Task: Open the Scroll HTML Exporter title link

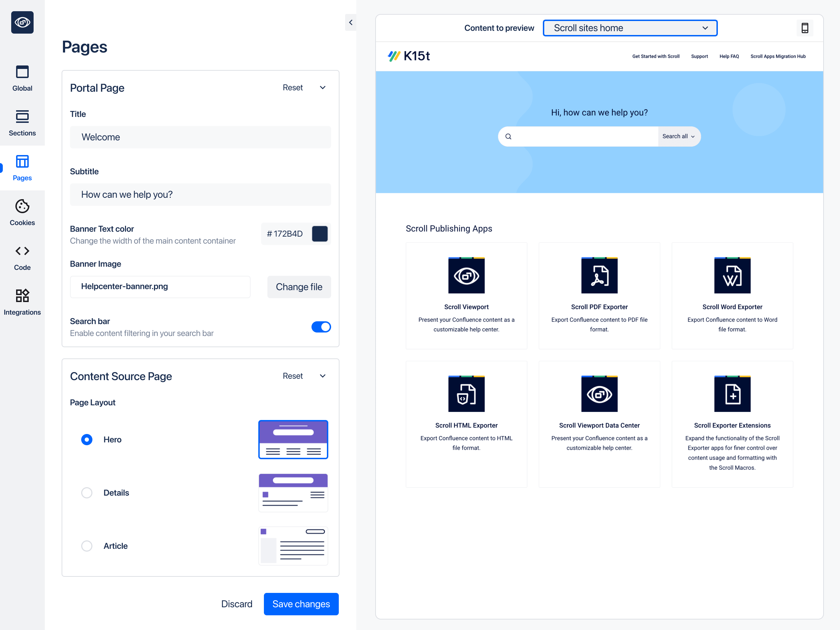Action: point(466,425)
